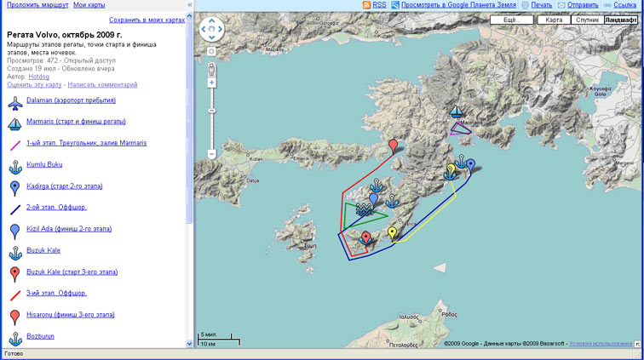Image resolution: width=644 pixels, height=360 pixels.
Task: Click the Печать print link
Action: pyautogui.click(x=541, y=5)
